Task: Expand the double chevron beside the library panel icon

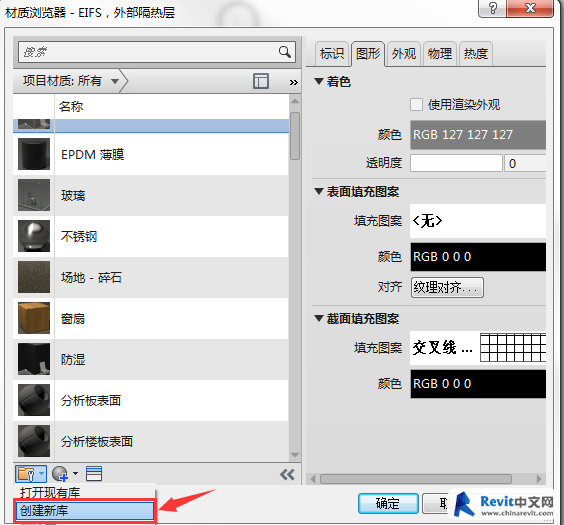Action: tap(294, 82)
